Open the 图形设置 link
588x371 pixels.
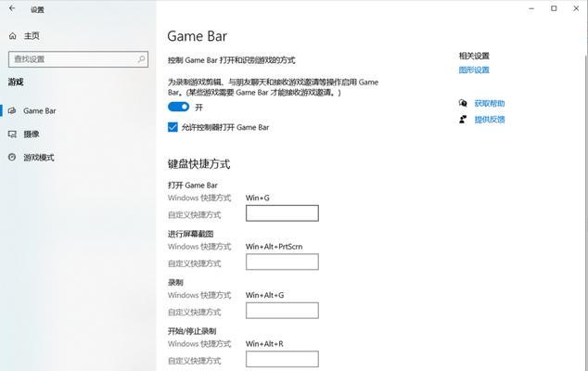point(474,70)
